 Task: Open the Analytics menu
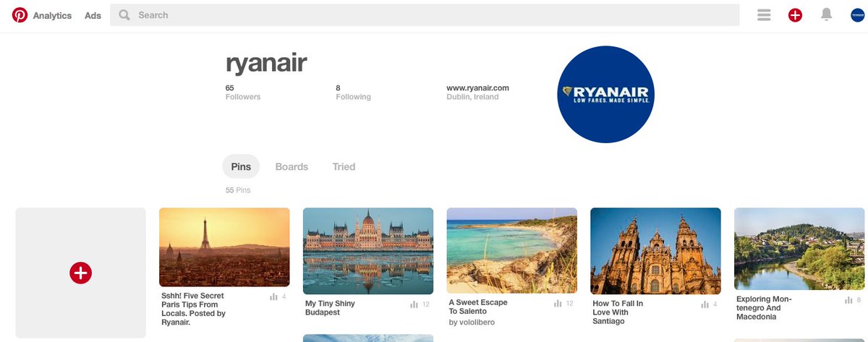pyautogui.click(x=52, y=15)
